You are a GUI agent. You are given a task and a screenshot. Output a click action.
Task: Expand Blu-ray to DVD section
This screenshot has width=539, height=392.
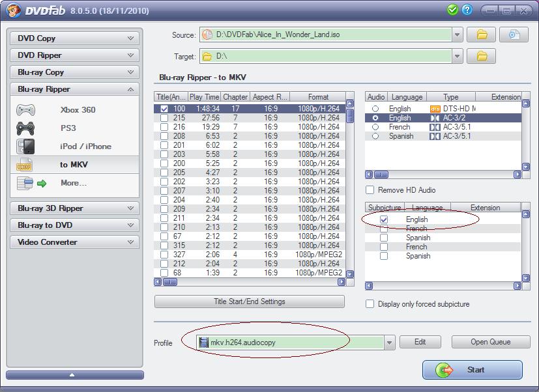(74, 225)
